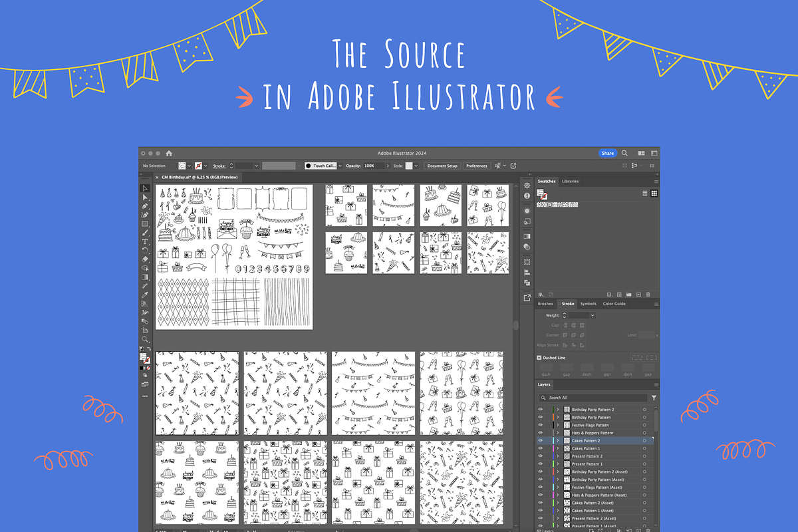The image size is (798, 532).
Task: Hide the Present Pattern 2 layer
Action: pos(541,456)
